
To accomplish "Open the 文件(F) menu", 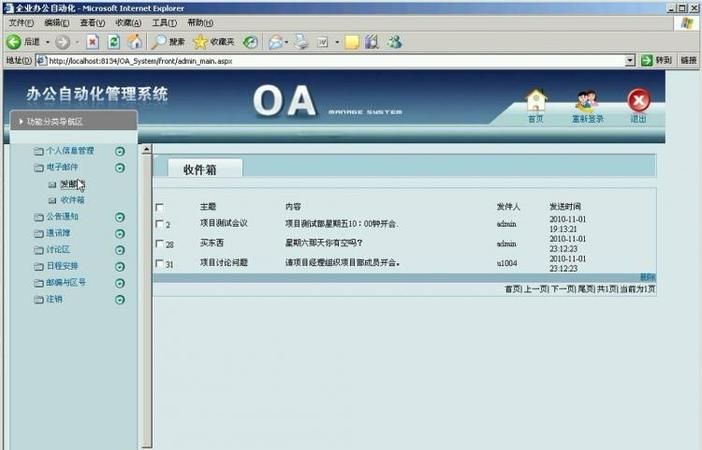I will (x=21, y=22).
